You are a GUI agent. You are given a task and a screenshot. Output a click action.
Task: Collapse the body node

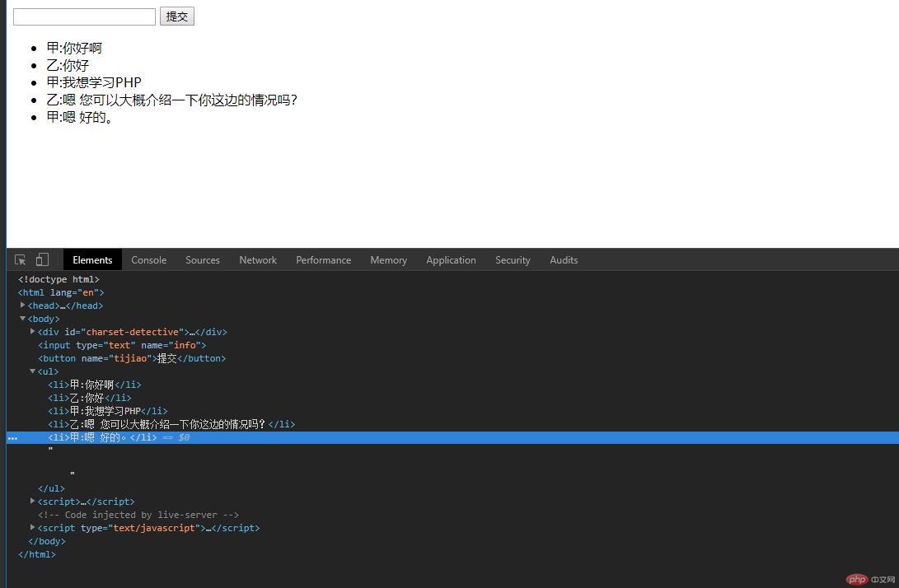(x=22, y=319)
